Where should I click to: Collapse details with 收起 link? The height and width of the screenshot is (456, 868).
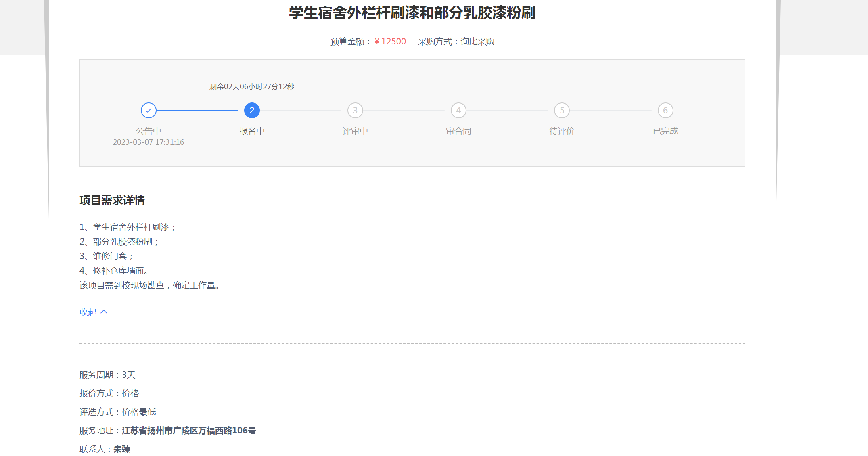88,312
